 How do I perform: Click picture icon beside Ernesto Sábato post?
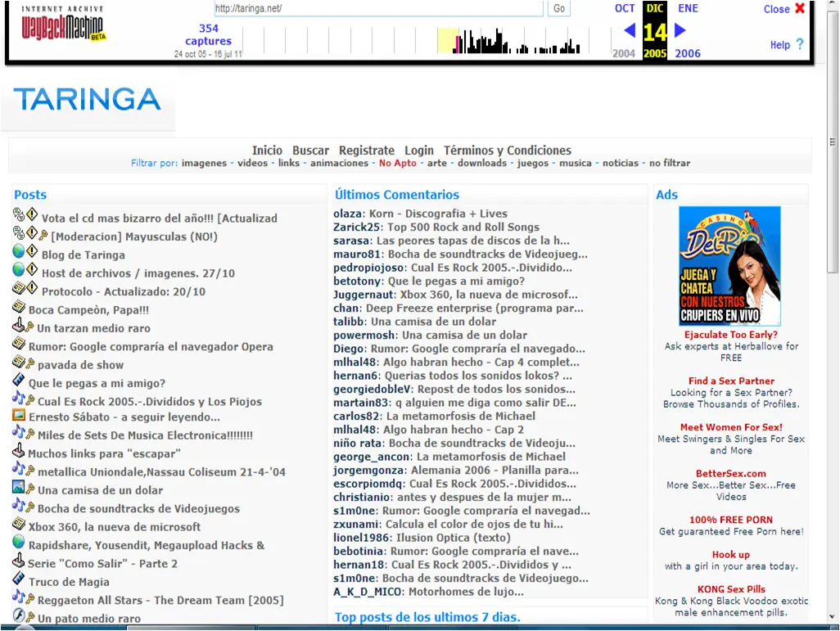[x=19, y=415]
